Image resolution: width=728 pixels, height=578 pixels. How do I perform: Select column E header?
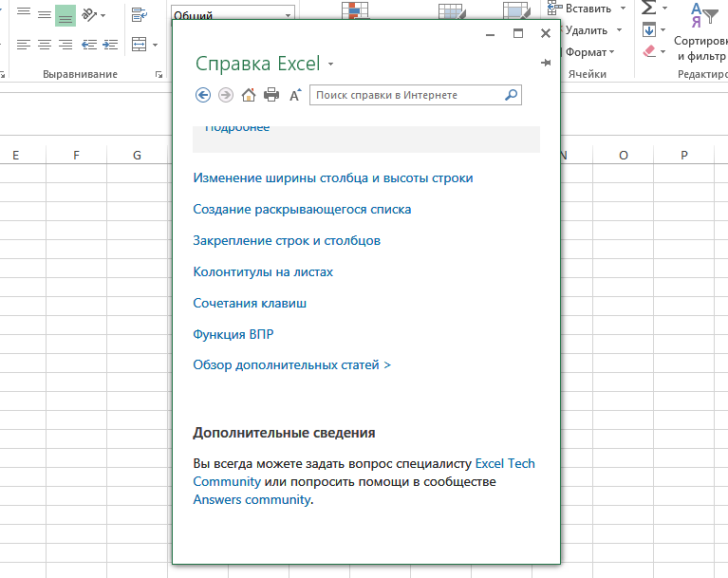point(16,155)
